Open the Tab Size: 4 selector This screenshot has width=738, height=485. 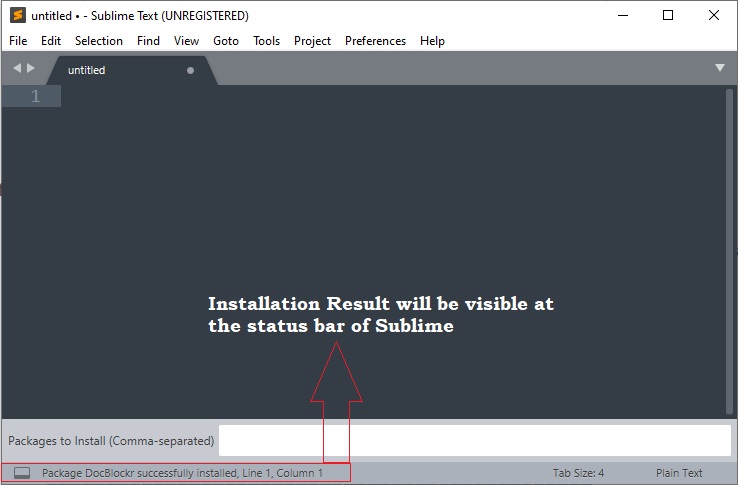point(578,473)
